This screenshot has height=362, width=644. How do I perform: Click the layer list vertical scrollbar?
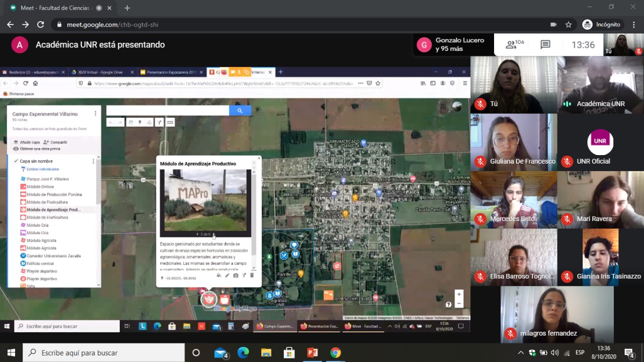98,222
